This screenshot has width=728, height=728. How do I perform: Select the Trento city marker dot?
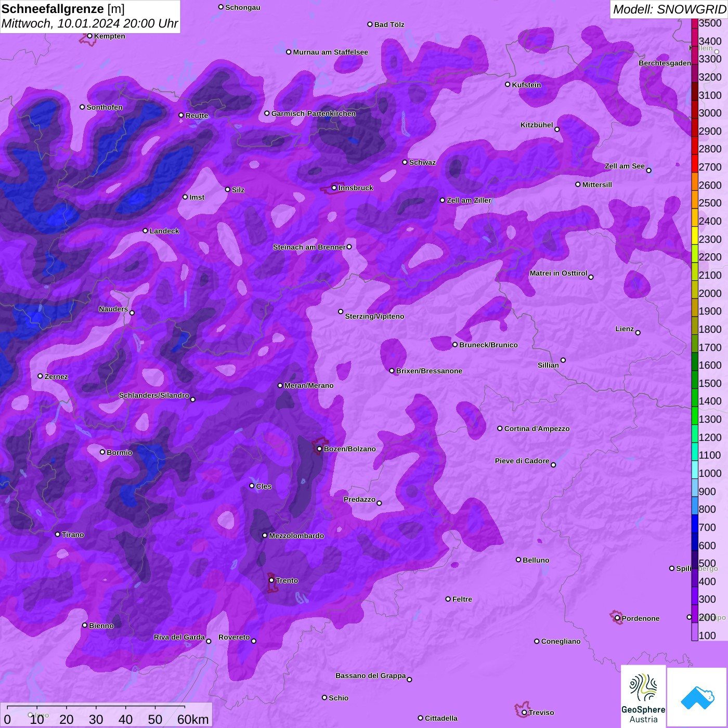[271, 580]
